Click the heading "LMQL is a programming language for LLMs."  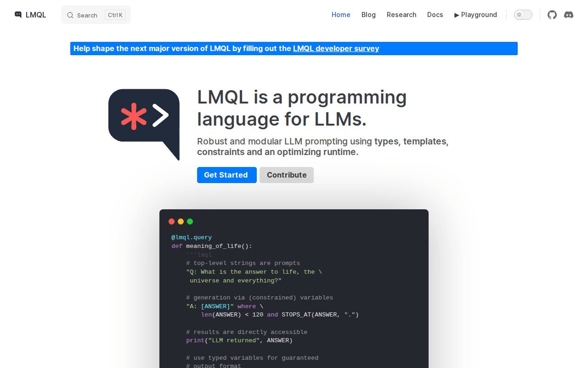[x=302, y=108]
